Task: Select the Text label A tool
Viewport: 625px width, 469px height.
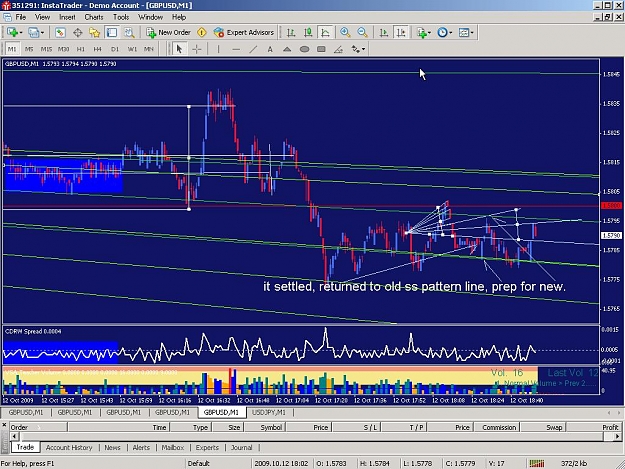Action: [270, 49]
